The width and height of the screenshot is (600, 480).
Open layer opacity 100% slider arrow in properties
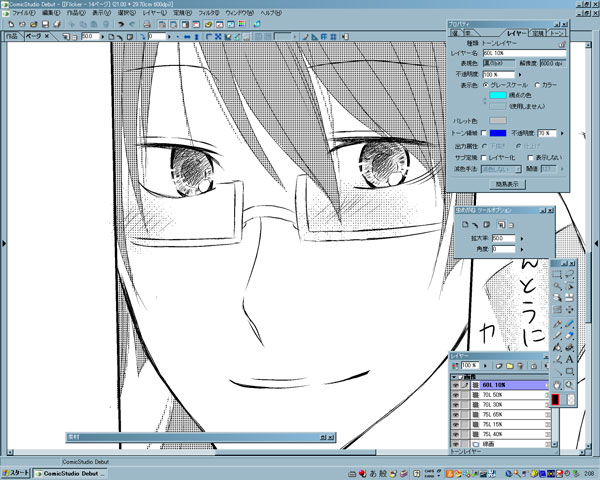(520, 75)
